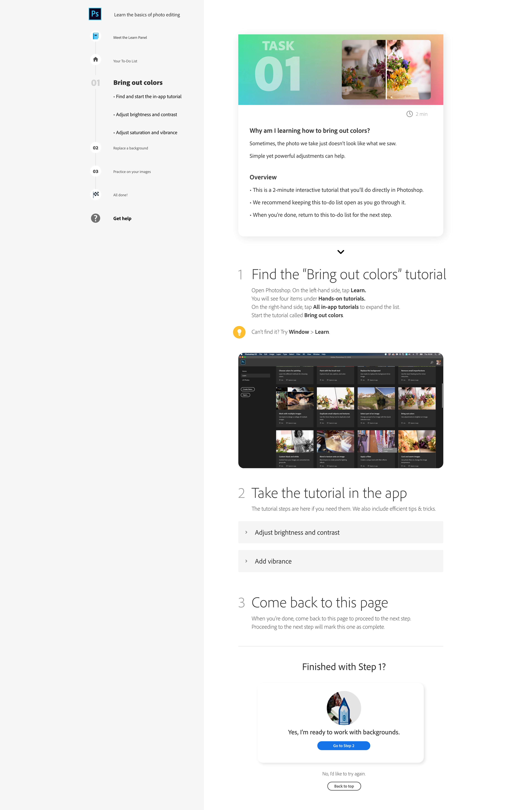Click the Task 01 banner flower photo
532x810 pixels.
point(386,70)
